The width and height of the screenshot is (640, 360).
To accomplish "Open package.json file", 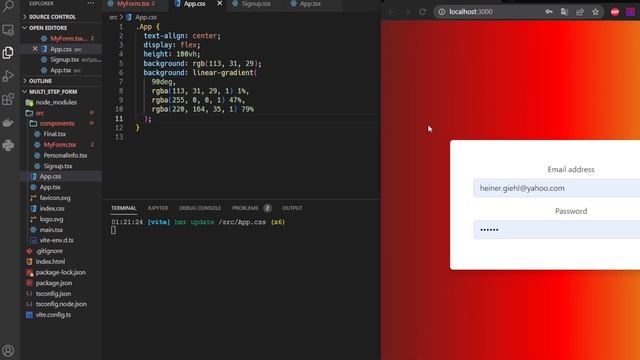I will click(54, 283).
